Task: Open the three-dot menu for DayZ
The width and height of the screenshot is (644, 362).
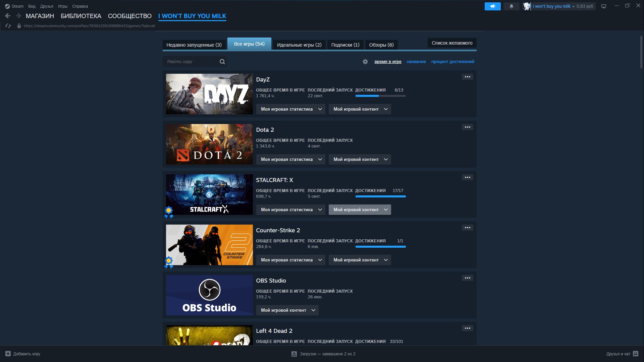Action: point(468,77)
